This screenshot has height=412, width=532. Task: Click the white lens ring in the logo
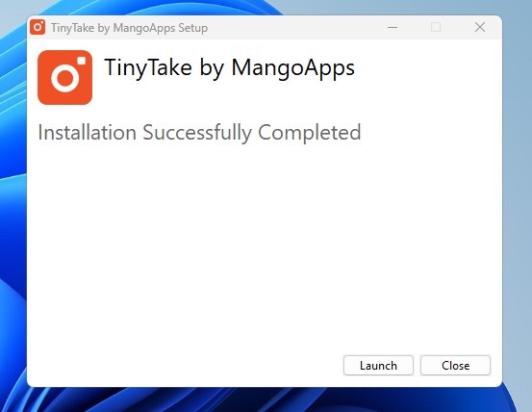click(65, 78)
